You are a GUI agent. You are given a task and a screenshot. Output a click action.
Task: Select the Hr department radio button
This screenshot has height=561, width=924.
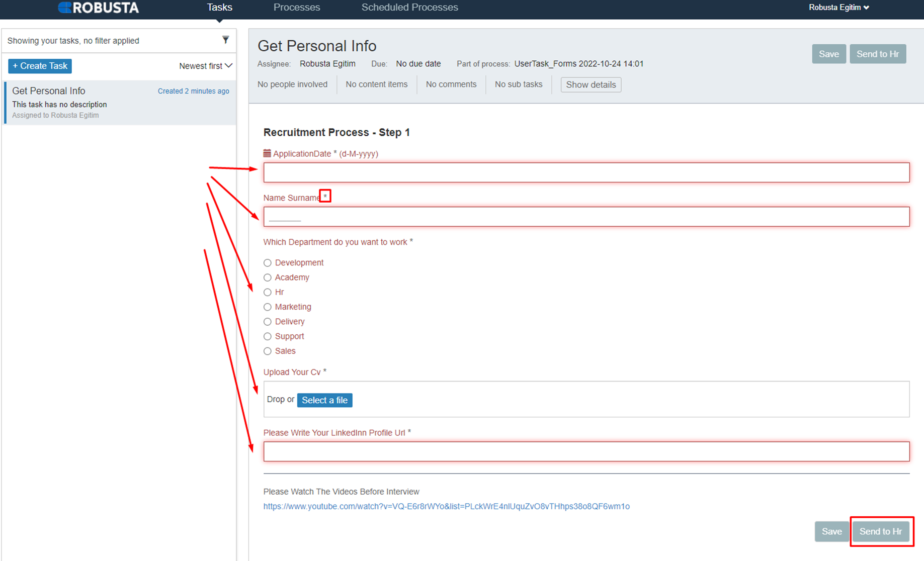pos(268,292)
